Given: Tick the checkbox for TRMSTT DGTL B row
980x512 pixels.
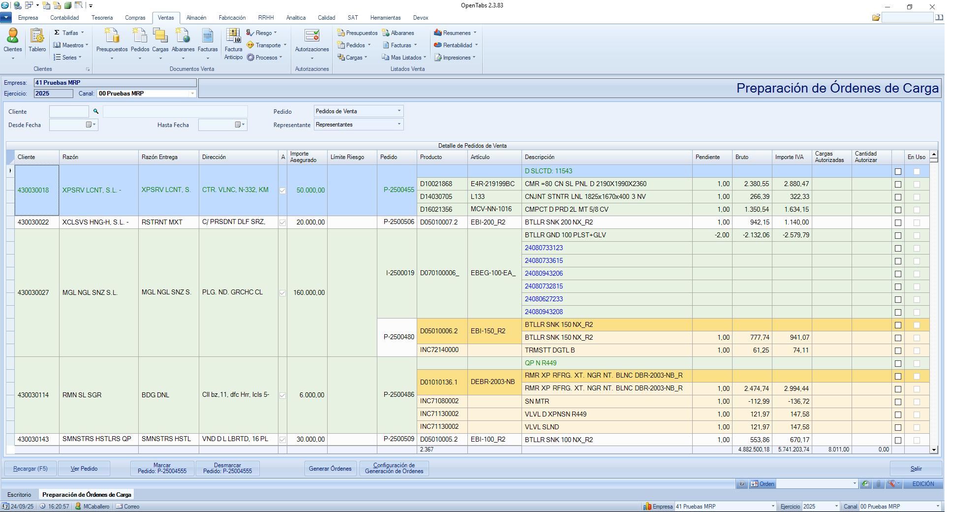Looking at the screenshot, I should 898,351.
